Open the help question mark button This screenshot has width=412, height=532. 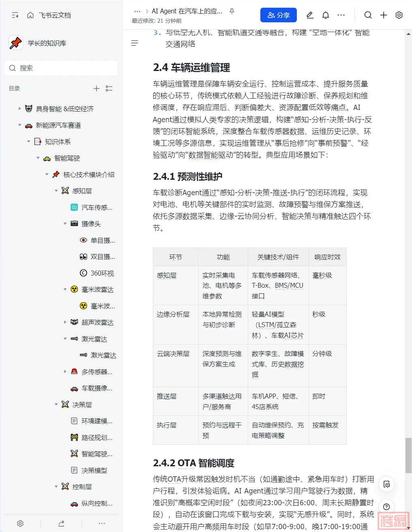(x=386, y=506)
